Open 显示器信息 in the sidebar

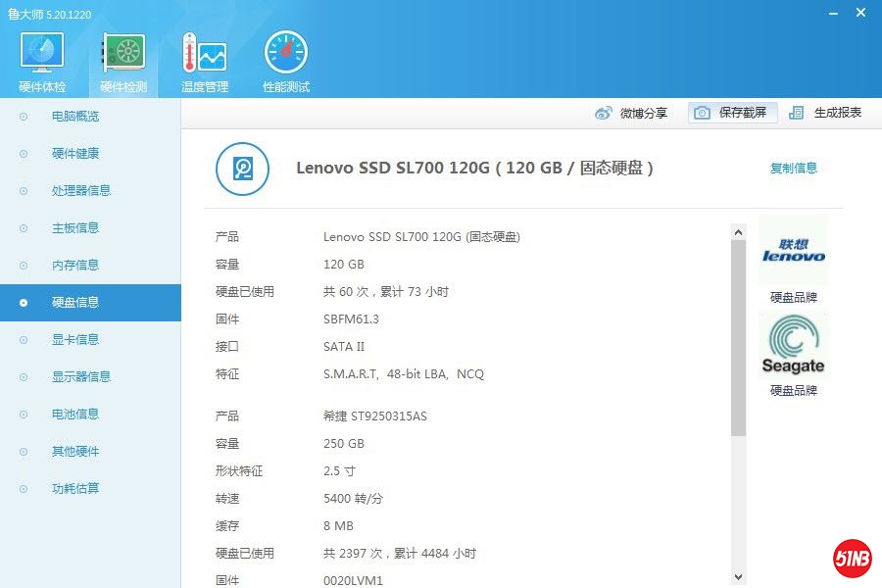pos(90,377)
